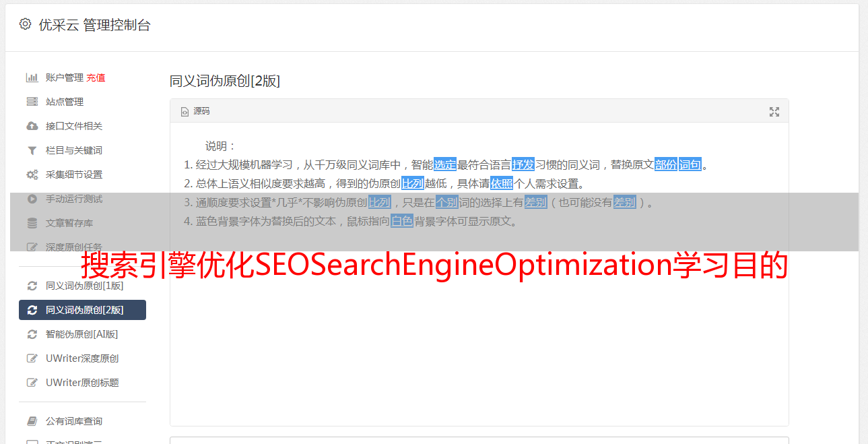868x444 pixels.
Task: Open UWriter原创标题 menu item
Action: (82, 383)
